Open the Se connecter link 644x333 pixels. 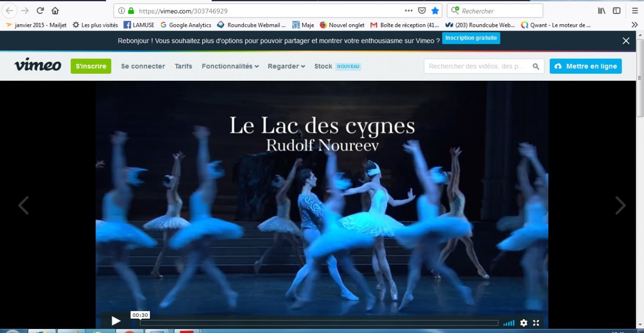pos(143,66)
